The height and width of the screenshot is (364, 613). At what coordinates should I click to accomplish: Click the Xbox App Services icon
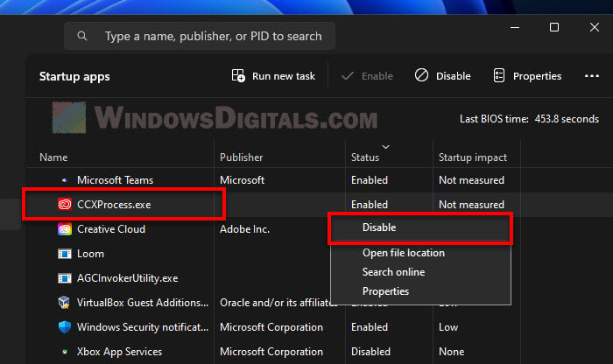click(65, 352)
